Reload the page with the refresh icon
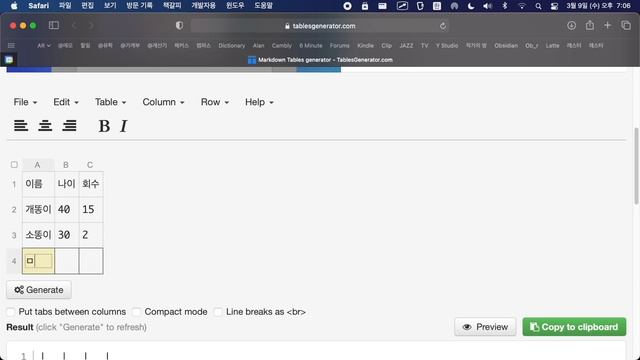The image size is (640, 360). (x=443, y=26)
